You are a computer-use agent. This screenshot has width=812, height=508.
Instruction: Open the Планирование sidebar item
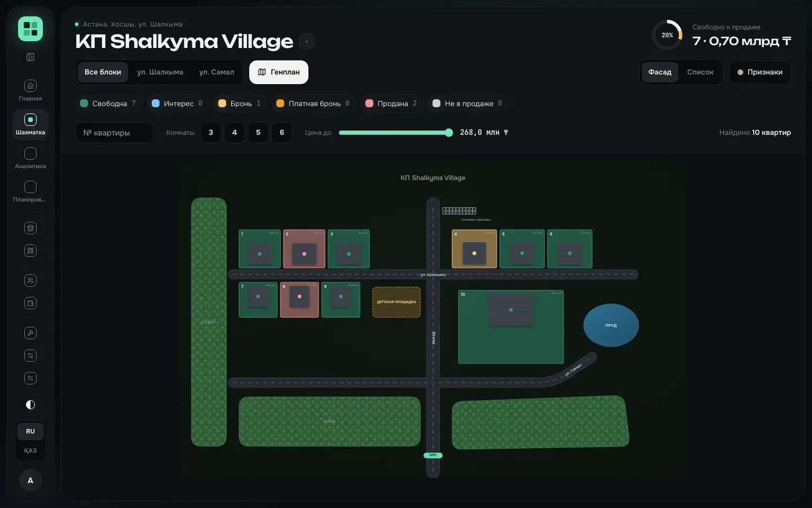point(30,191)
